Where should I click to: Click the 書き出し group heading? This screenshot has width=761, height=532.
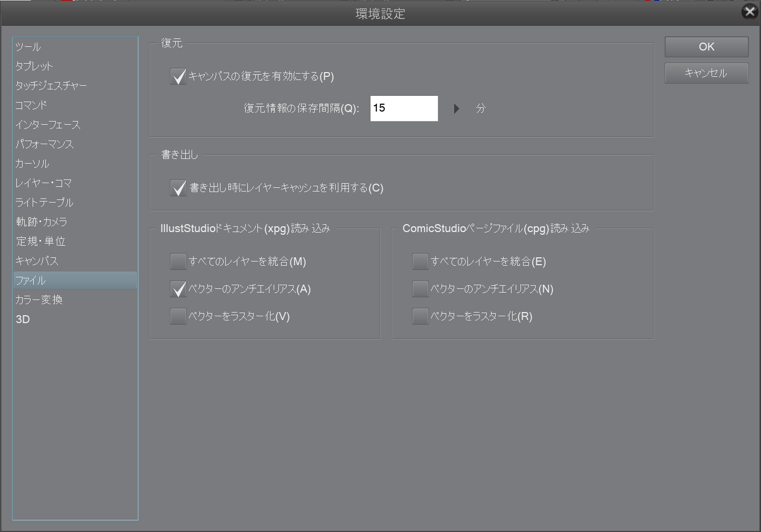tap(179, 155)
